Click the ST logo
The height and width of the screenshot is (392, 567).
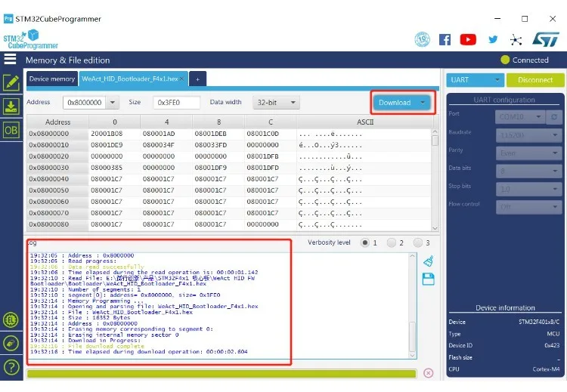click(x=546, y=39)
